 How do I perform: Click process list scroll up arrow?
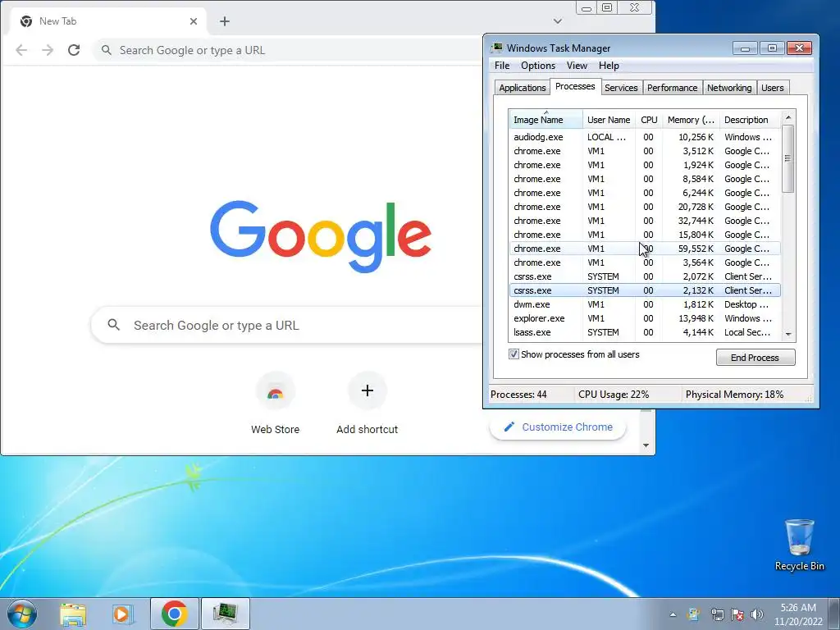(x=788, y=117)
